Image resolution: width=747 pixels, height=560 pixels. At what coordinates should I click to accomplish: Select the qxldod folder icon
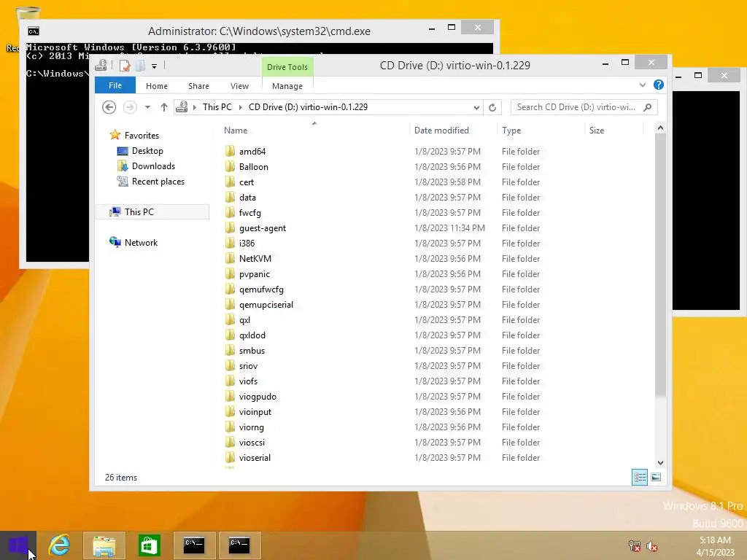click(230, 335)
